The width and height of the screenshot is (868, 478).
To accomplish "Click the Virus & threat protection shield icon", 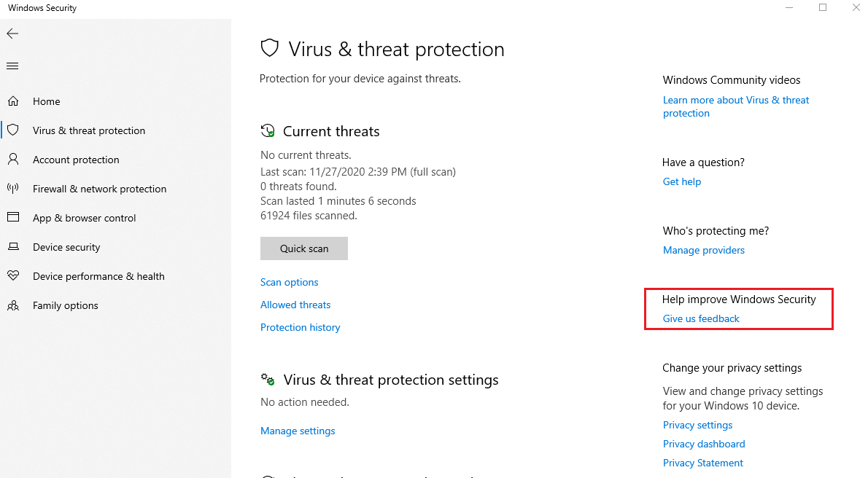I will tap(12, 130).
